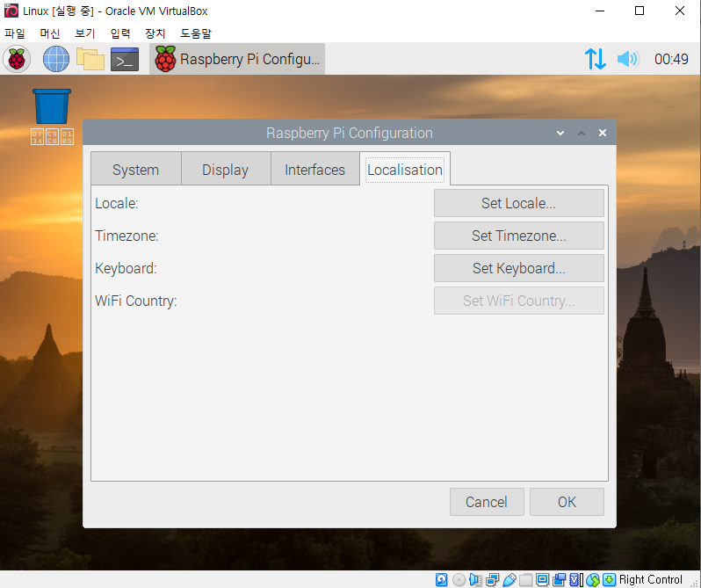Click the Timezone label
Viewport: 701px width, 588px height.
[127, 236]
